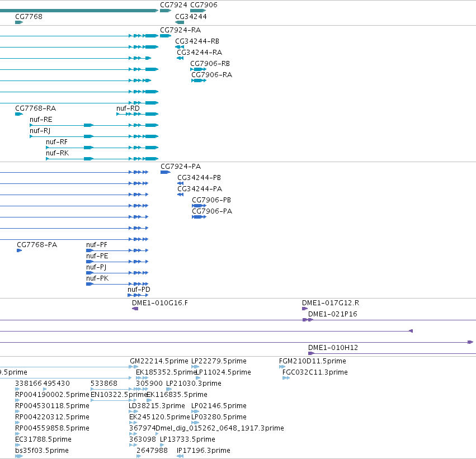Screen dimensions: 476x459
Task: Click protein label CG7906-PA
Action: [x=212, y=211]
